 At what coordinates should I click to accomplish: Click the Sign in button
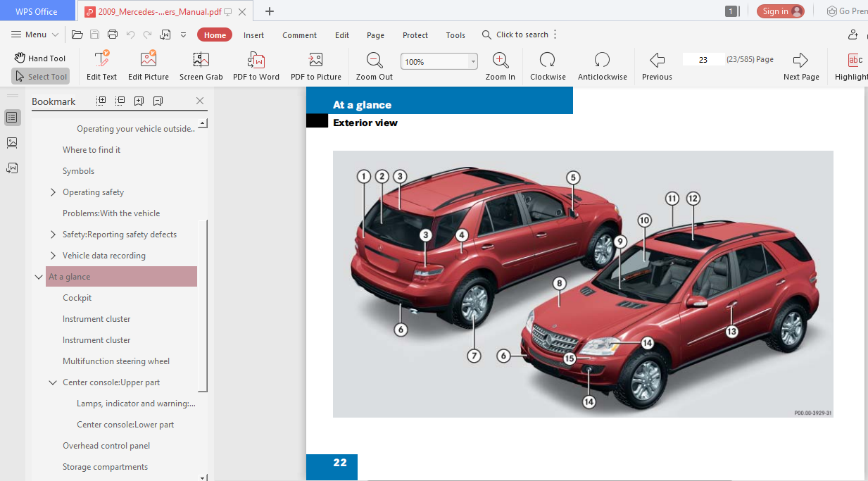(780, 11)
